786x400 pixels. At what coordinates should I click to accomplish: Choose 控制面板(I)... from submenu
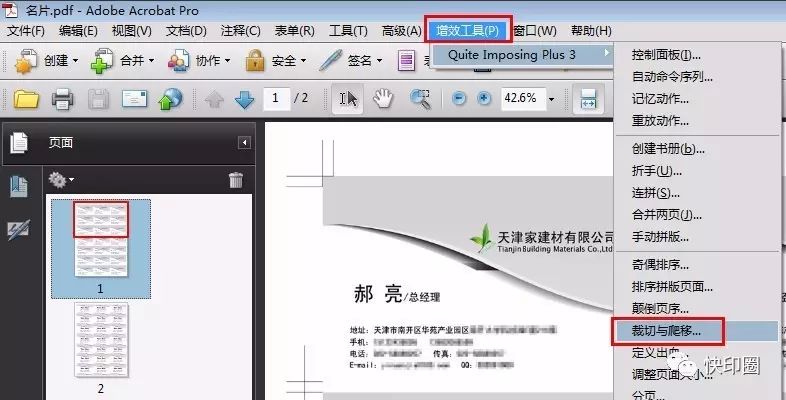pyautogui.click(x=666, y=55)
